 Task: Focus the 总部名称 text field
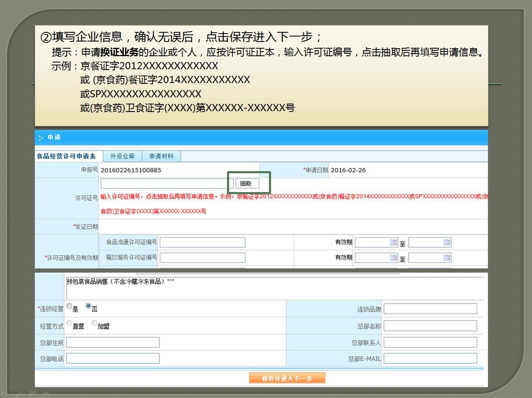[x=430, y=326]
